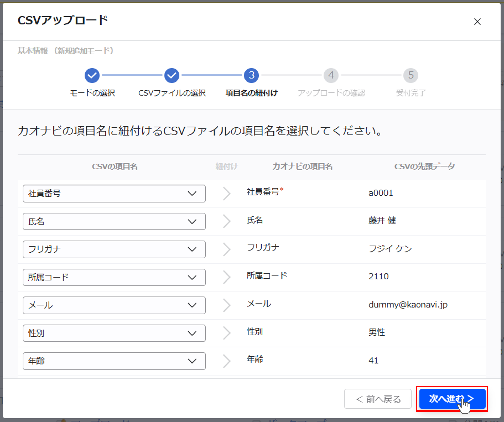Click the completed モードの選択 step checkmark
This screenshot has height=422, width=504.
point(92,75)
